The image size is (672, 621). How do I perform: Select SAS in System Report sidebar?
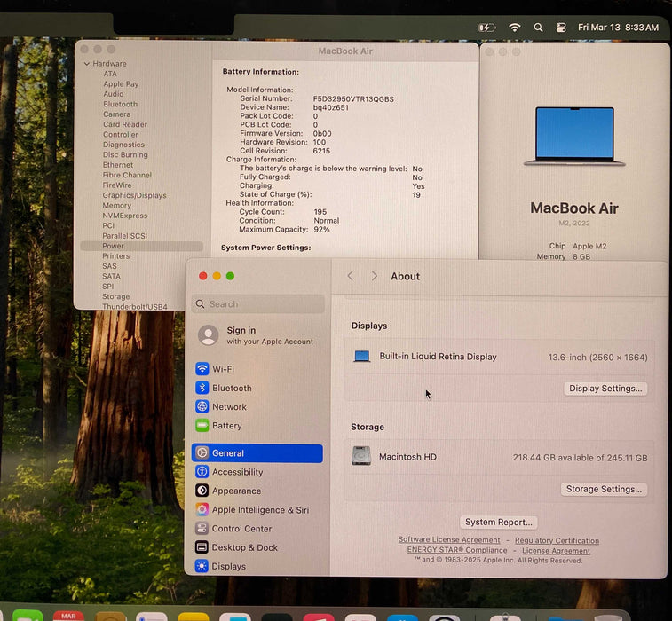(x=109, y=266)
